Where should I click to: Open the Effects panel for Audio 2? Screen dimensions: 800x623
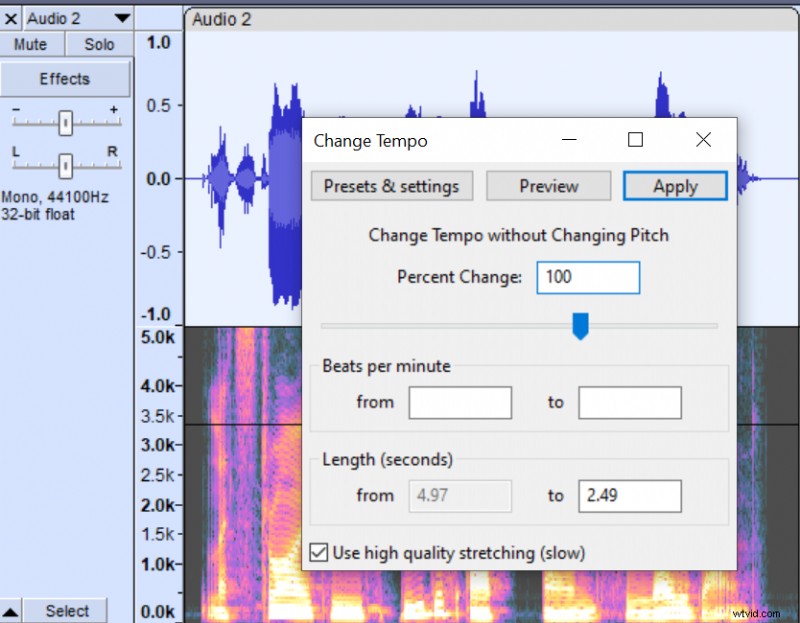click(65, 78)
